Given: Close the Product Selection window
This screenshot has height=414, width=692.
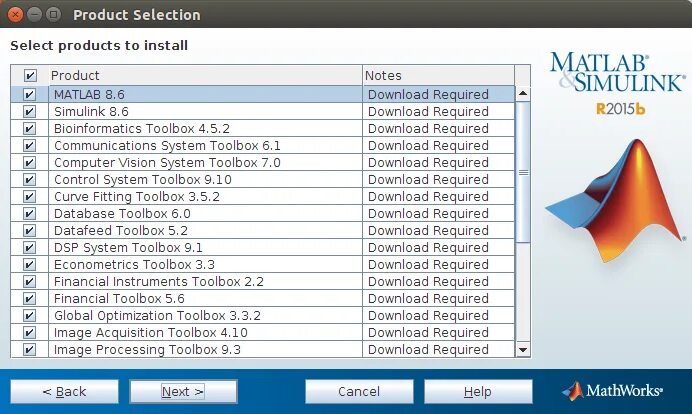Looking at the screenshot, I should [x=15, y=15].
